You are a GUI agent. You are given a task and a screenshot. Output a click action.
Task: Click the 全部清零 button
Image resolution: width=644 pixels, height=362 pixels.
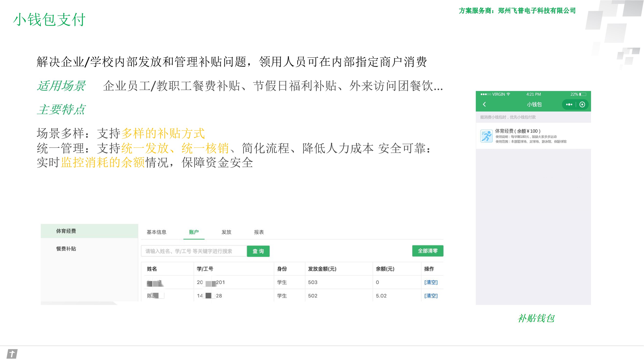click(x=427, y=251)
